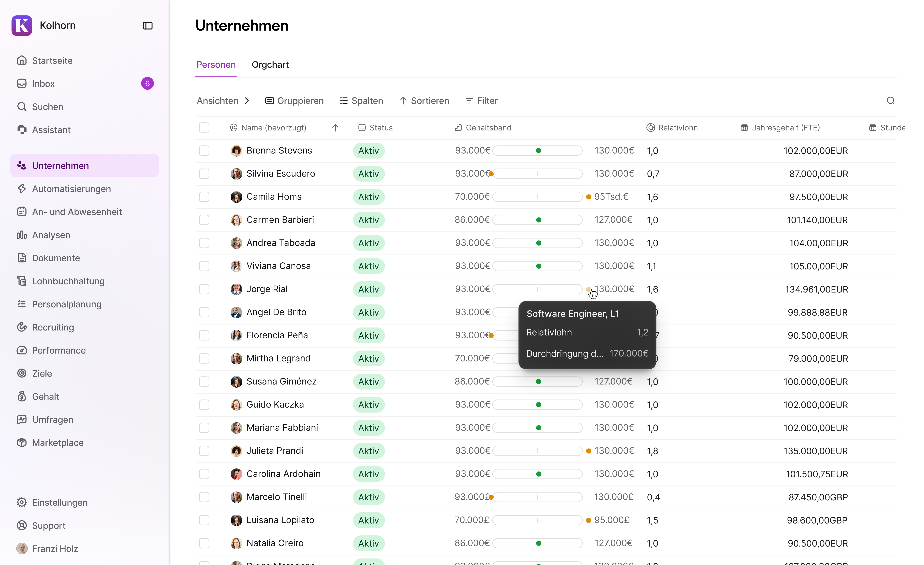Click the Kolhorn logo

(22, 26)
